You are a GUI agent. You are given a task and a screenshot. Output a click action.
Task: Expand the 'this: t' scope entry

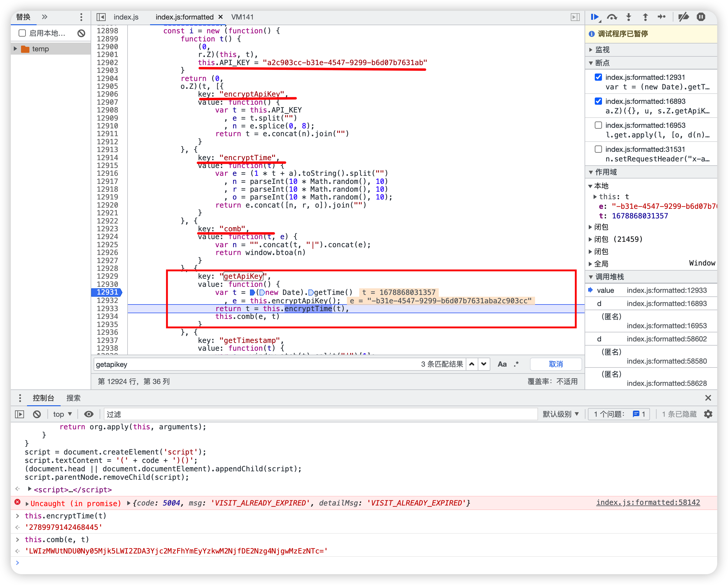click(595, 196)
